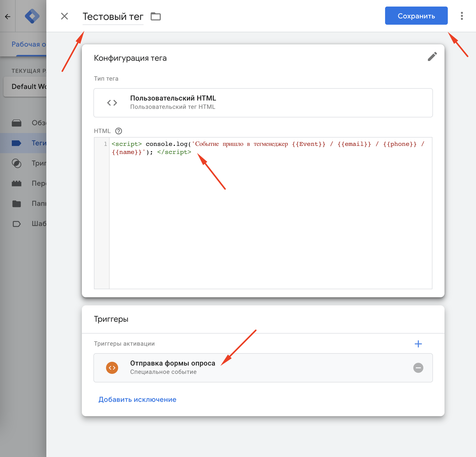Add a trigger with the blue plus icon
Viewport: 476px width, 457px height.
[x=418, y=344]
